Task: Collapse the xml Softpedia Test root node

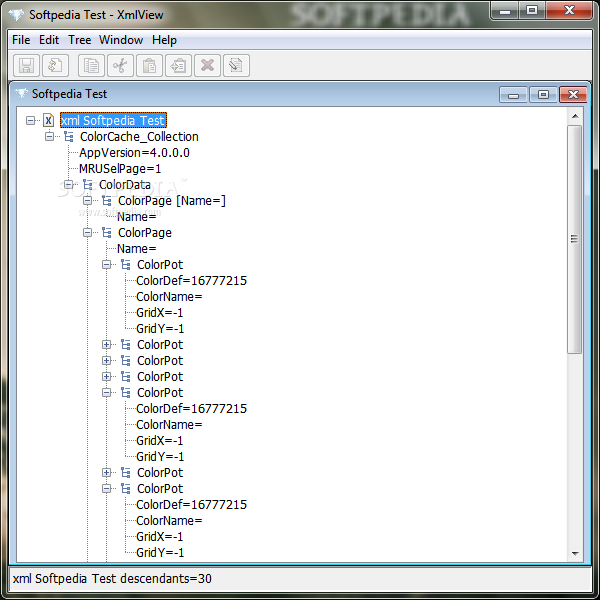Action: (x=30, y=121)
